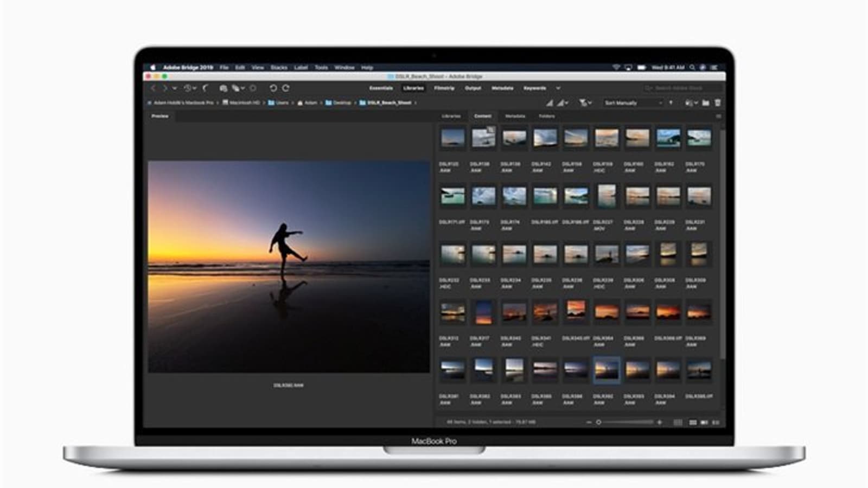Image resolution: width=868 pixels, height=488 pixels.
Task: Delete item with trash icon
Action: [x=718, y=102]
